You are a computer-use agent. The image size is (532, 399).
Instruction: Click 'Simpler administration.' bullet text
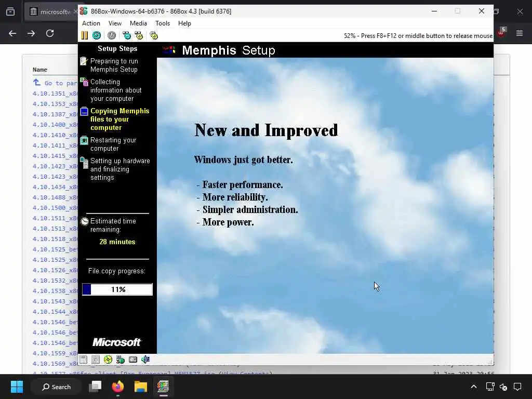tap(250, 210)
